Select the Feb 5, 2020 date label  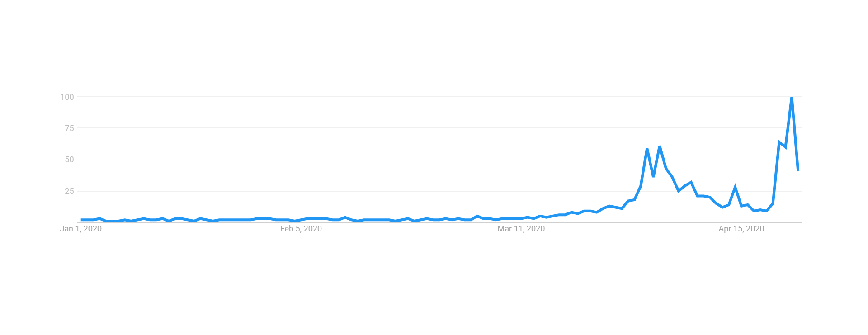tap(301, 229)
